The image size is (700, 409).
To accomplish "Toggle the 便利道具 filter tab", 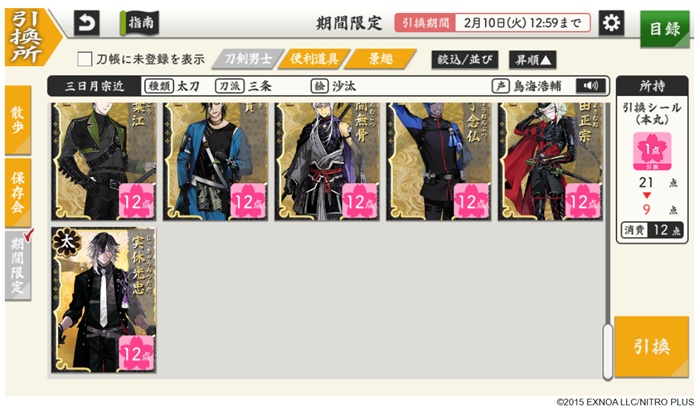I will coord(314,59).
